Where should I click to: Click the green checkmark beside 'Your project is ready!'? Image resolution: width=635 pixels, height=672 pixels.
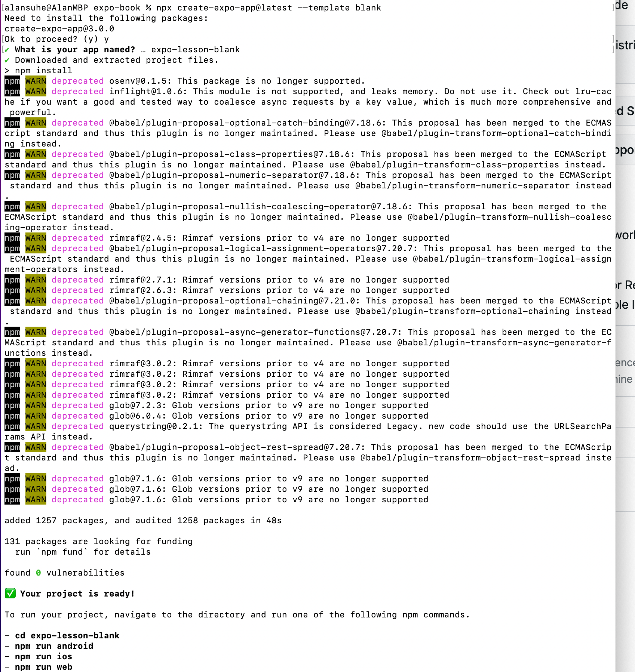point(10,594)
